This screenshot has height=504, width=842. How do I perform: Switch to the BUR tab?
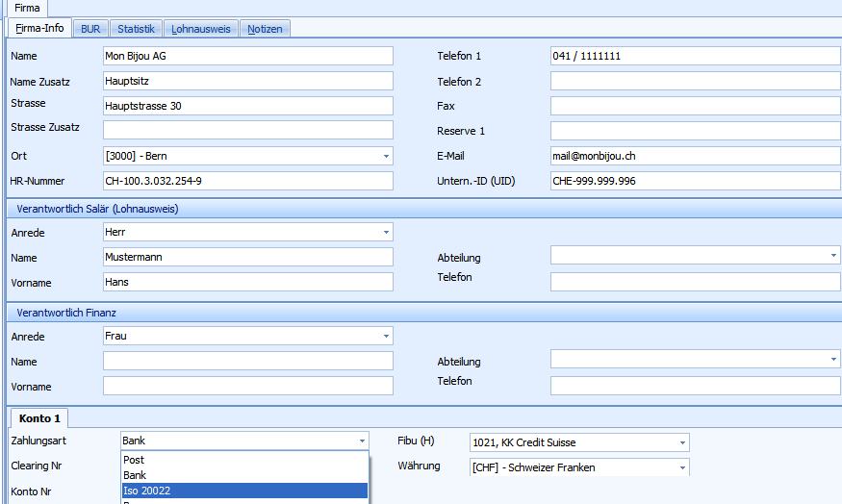point(90,29)
